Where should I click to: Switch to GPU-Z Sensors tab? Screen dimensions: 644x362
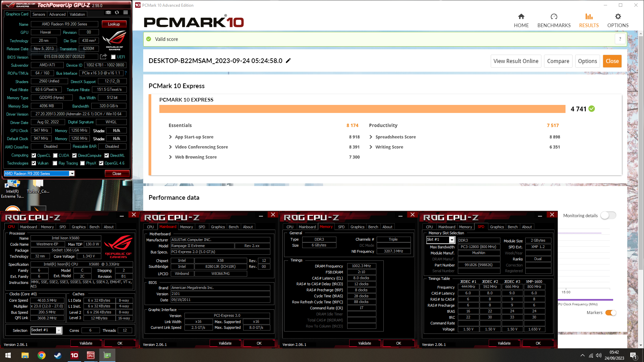(x=39, y=14)
